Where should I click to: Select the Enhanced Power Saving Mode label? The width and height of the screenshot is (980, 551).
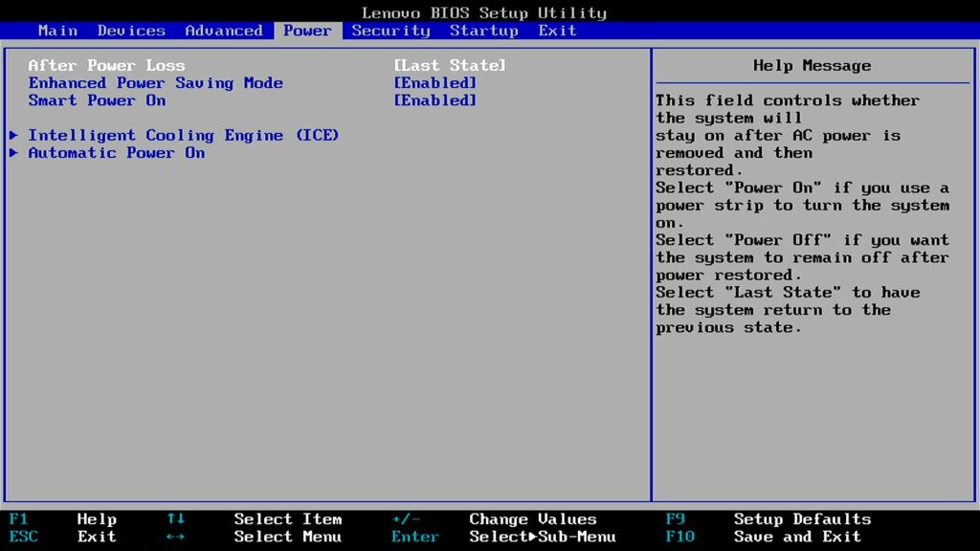(155, 83)
